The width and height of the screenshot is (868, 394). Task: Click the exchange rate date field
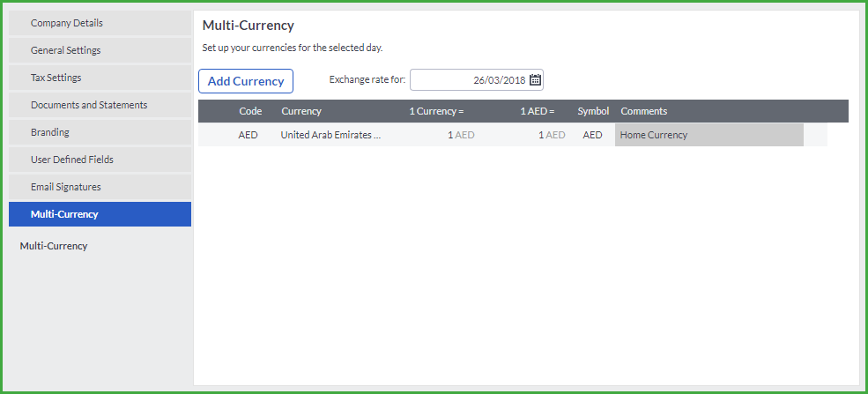[x=477, y=79]
